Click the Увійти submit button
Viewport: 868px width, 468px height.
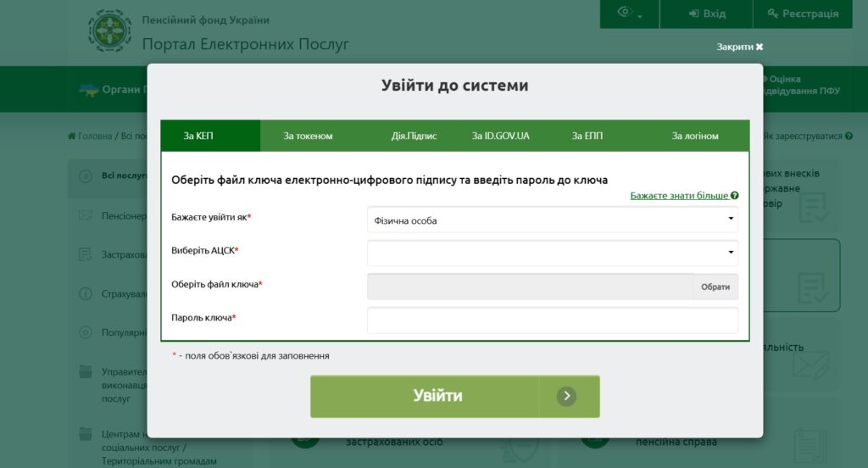click(x=454, y=396)
